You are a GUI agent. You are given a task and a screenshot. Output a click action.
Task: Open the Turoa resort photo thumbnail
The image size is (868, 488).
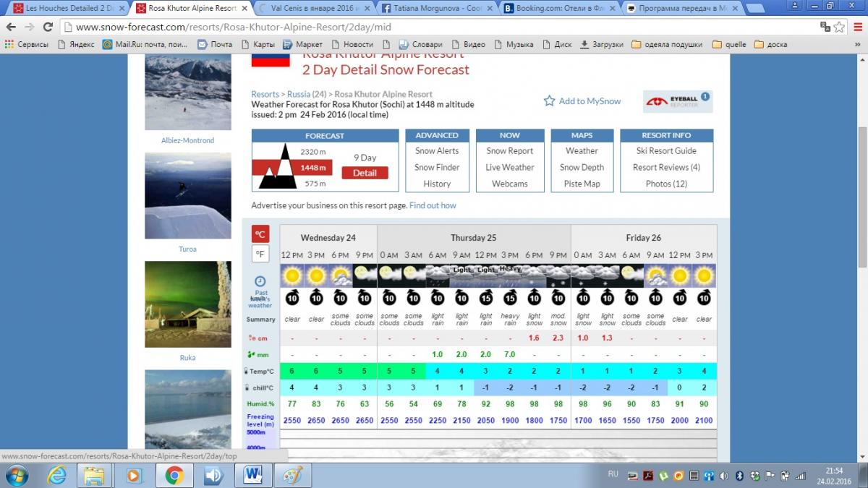click(x=187, y=196)
